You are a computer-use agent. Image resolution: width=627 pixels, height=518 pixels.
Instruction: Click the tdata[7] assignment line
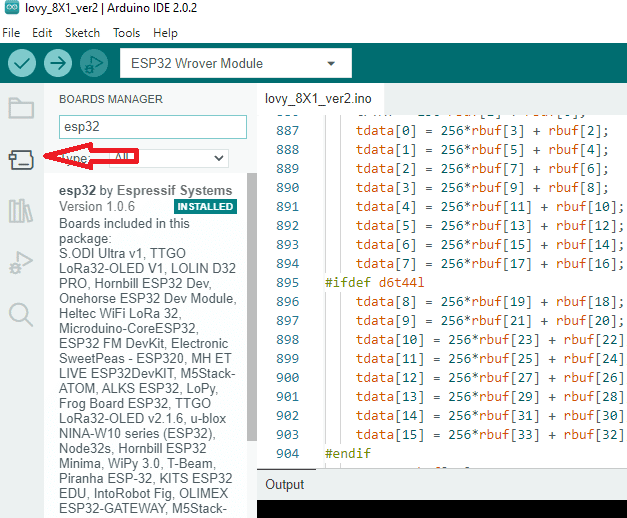[x=490, y=264]
